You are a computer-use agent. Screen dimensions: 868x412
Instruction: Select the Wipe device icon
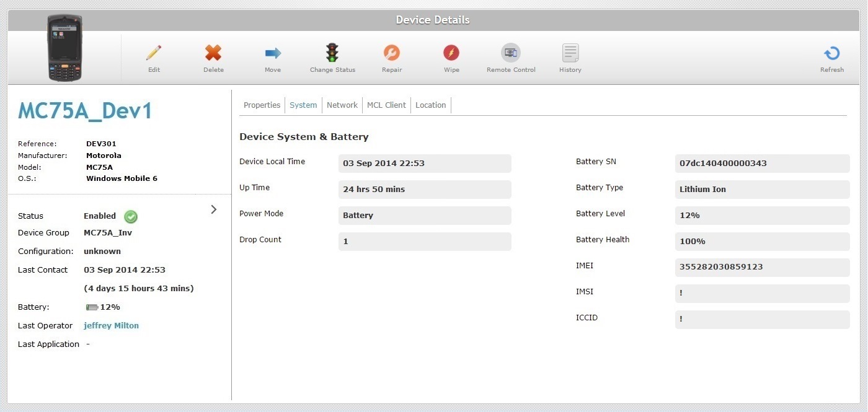451,53
